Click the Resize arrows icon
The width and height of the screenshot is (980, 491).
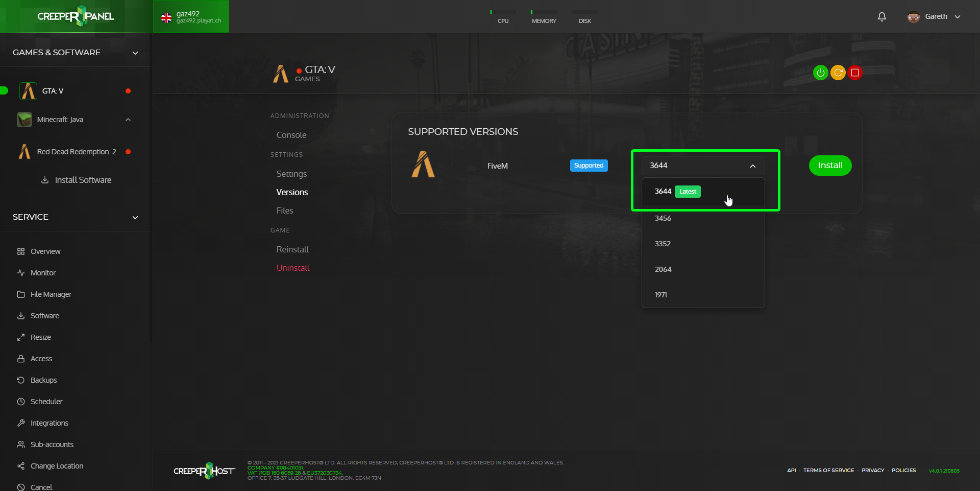pos(21,337)
